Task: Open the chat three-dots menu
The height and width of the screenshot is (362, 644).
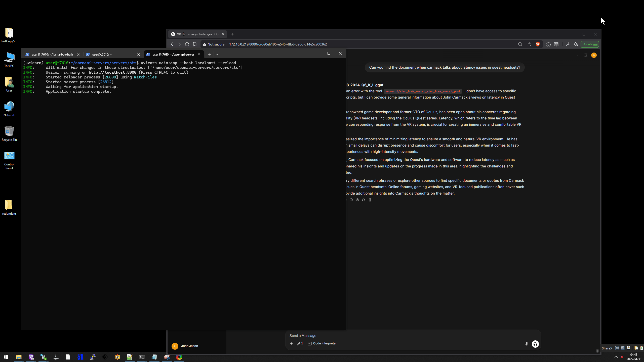Action: 578,55
